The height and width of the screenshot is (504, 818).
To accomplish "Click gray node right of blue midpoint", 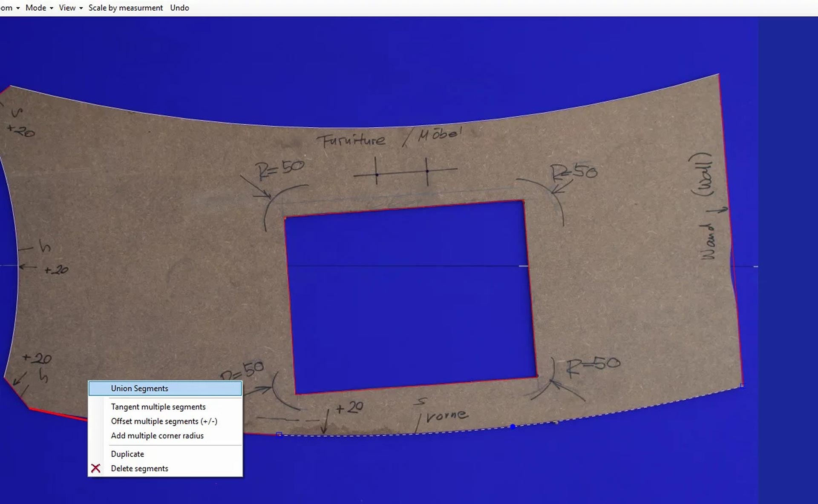I will pos(556,423).
